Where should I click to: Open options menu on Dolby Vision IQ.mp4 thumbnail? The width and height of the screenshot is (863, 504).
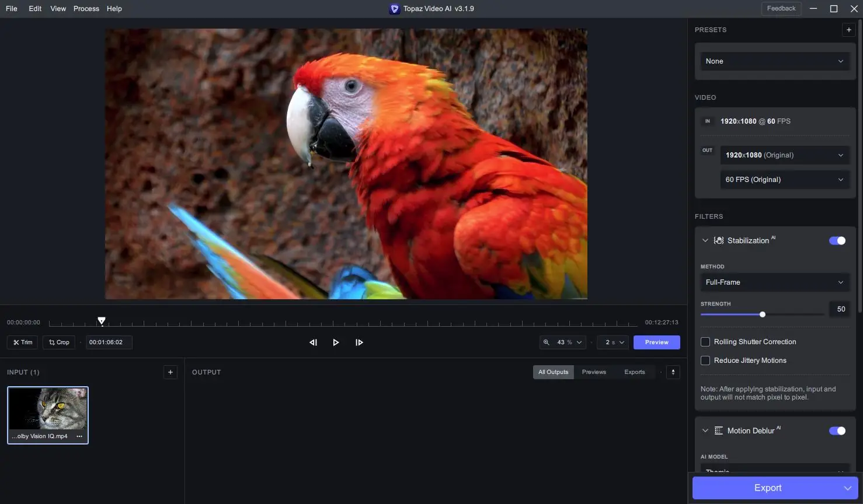79,436
